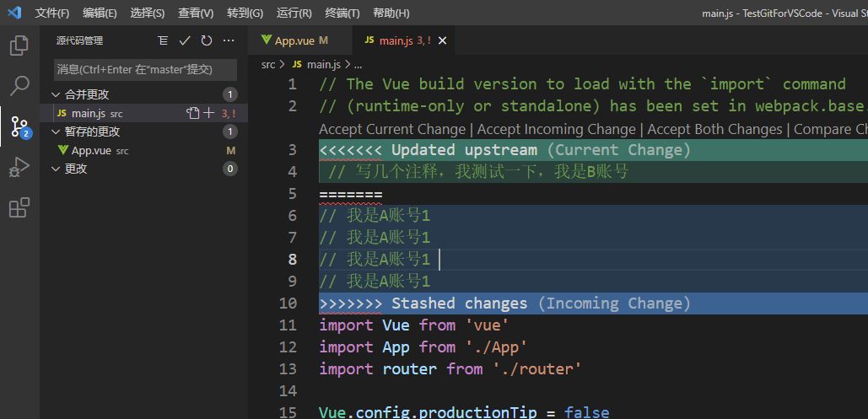Open the Extensions view
Viewport: 868px width, 419px height.
click(x=19, y=207)
